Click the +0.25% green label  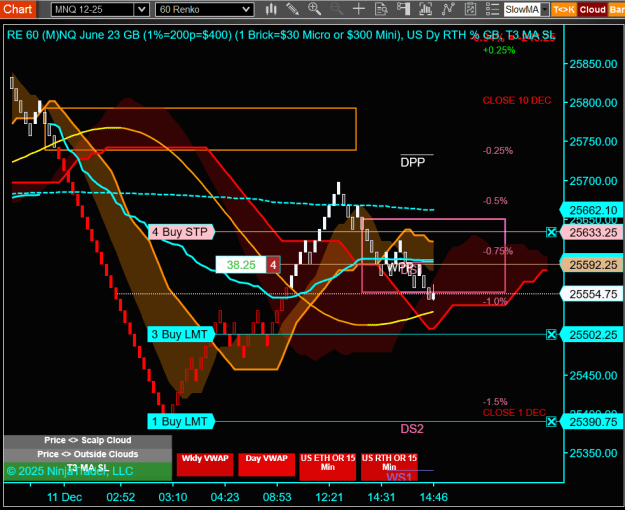click(x=499, y=50)
